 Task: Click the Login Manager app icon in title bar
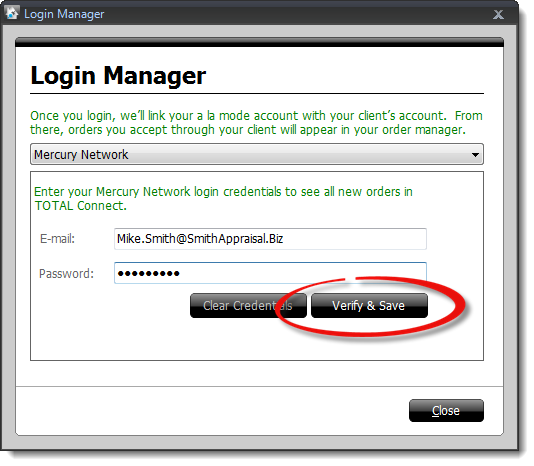[12, 13]
